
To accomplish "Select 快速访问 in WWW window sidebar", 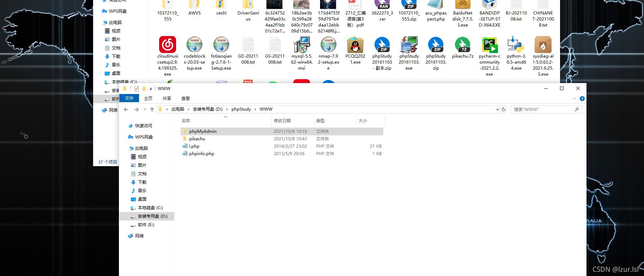I will tap(144, 126).
